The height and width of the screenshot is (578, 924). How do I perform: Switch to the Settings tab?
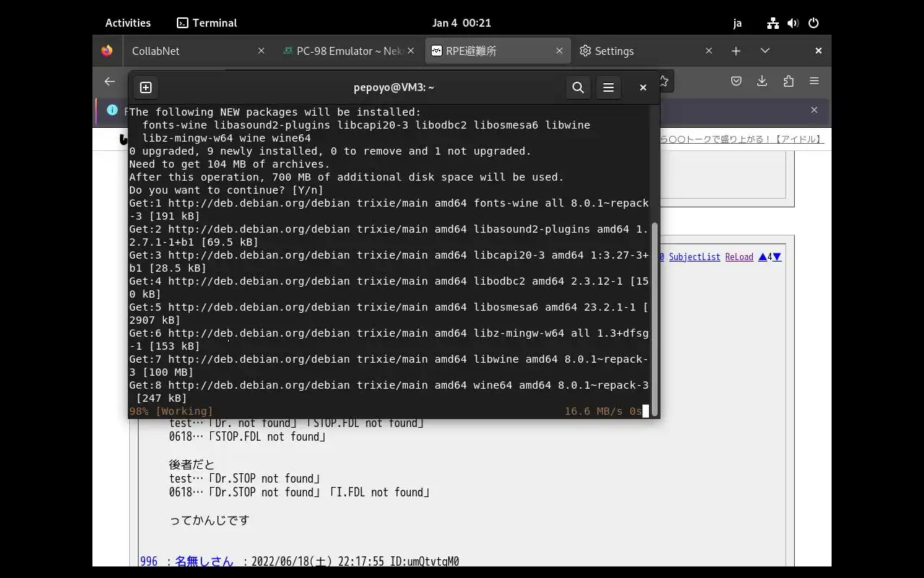click(646, 51)
